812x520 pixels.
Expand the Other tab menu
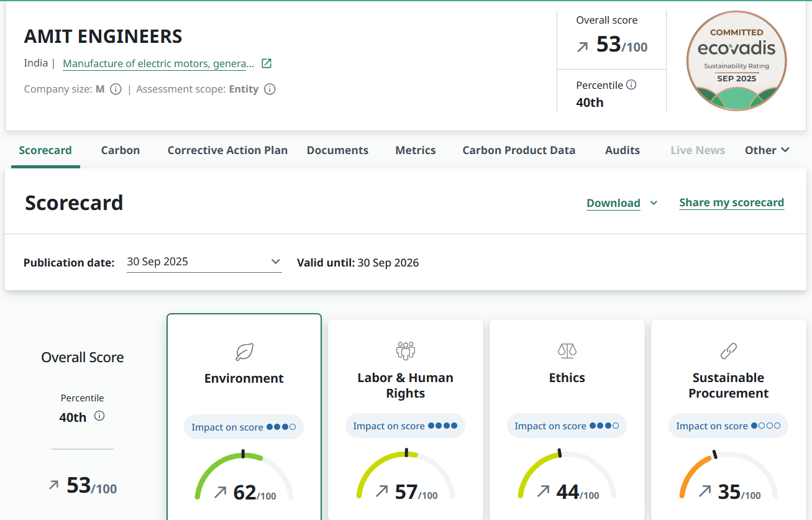tap(767, 150)
